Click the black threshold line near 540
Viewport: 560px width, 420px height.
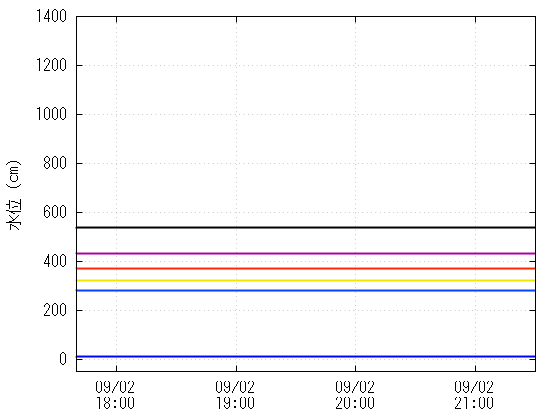pos(306,227)
